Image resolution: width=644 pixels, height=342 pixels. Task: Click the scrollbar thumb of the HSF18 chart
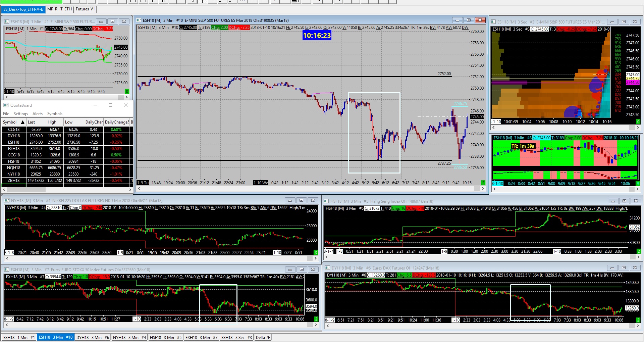click(x=632, y=257)
